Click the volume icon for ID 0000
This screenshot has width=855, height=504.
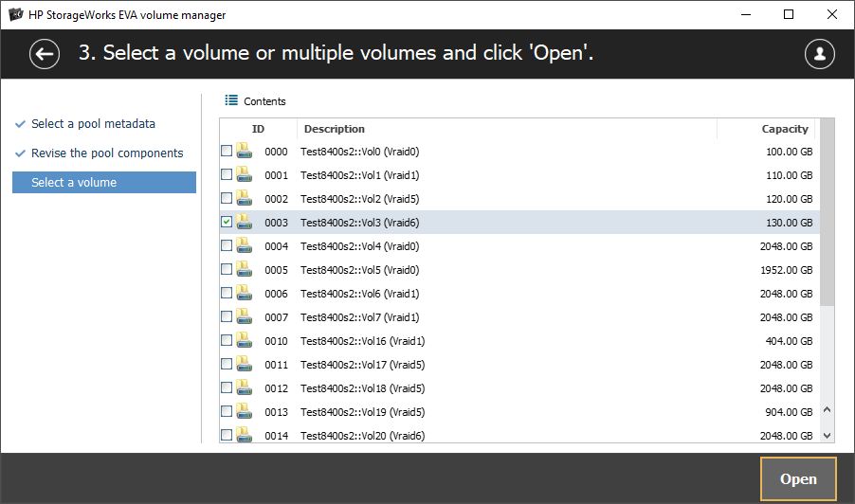click(244, 152)
